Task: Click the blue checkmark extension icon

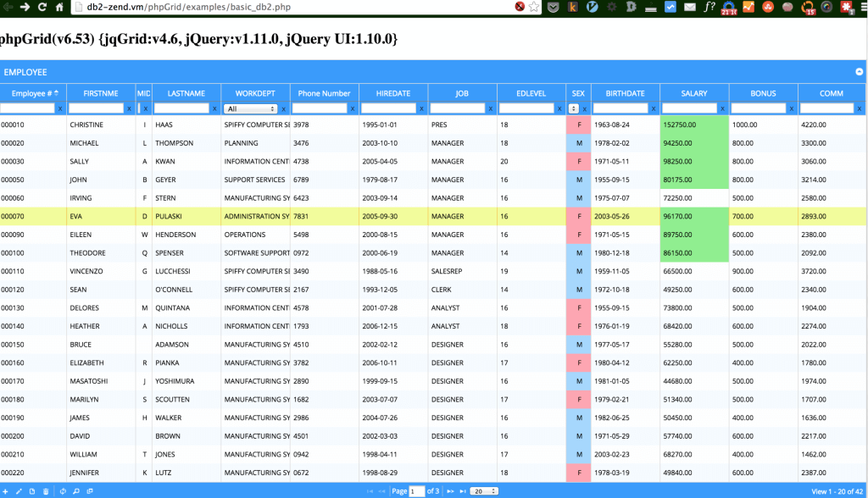Action: point(670,7)
